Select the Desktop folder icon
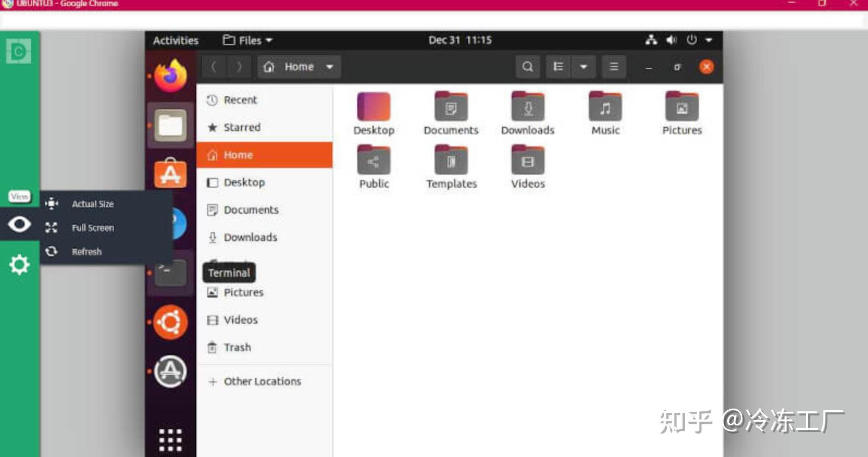The height and width of the screenshot is (457, 868). tap(374, 107)
